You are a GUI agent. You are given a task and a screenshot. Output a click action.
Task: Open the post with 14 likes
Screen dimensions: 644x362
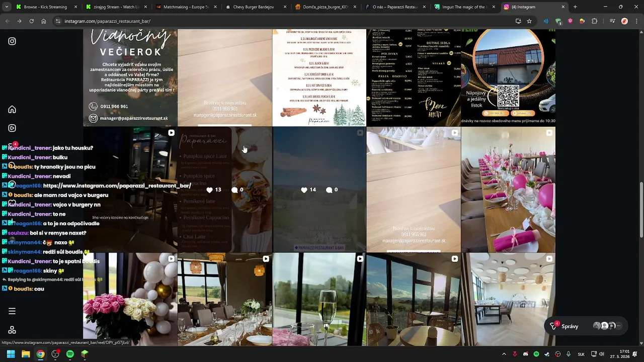[x=319, y=190]
